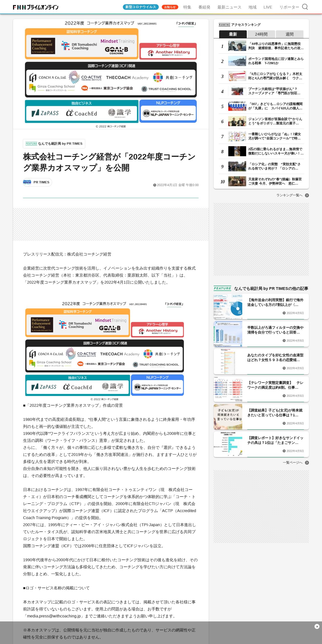
Task: Open the 地域 menu item
Action: [x=252, y=7]
